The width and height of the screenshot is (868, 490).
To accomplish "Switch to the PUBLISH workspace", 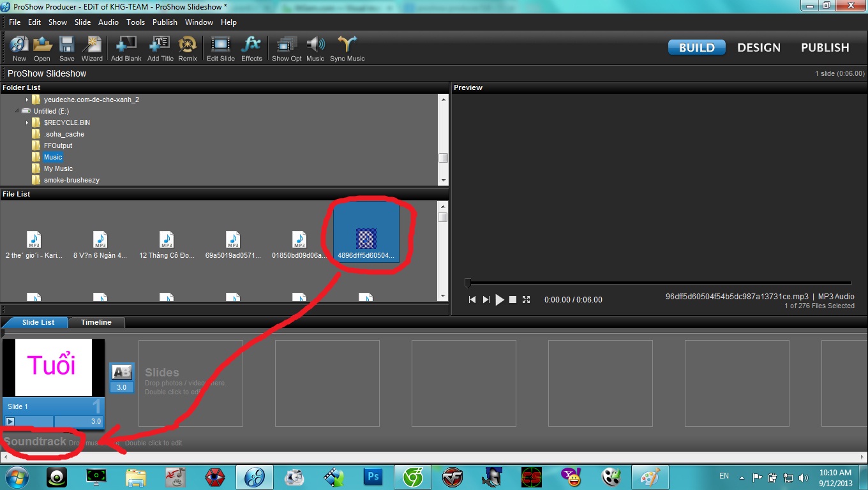I will (x=825, y=48).
